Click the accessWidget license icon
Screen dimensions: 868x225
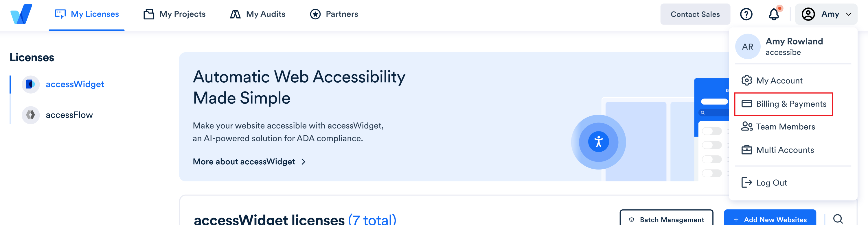pos(31,84)
